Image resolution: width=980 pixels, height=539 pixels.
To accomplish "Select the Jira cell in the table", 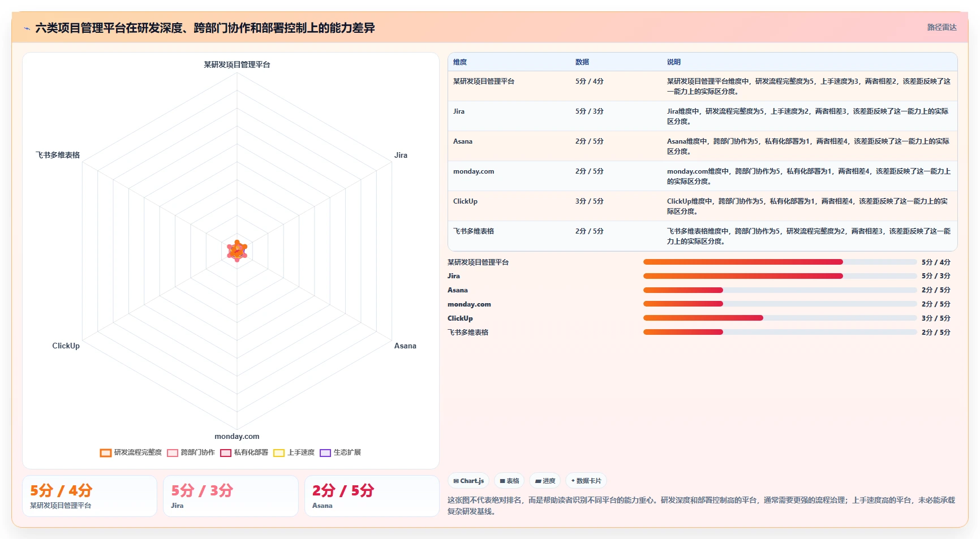I will [459, 111].
